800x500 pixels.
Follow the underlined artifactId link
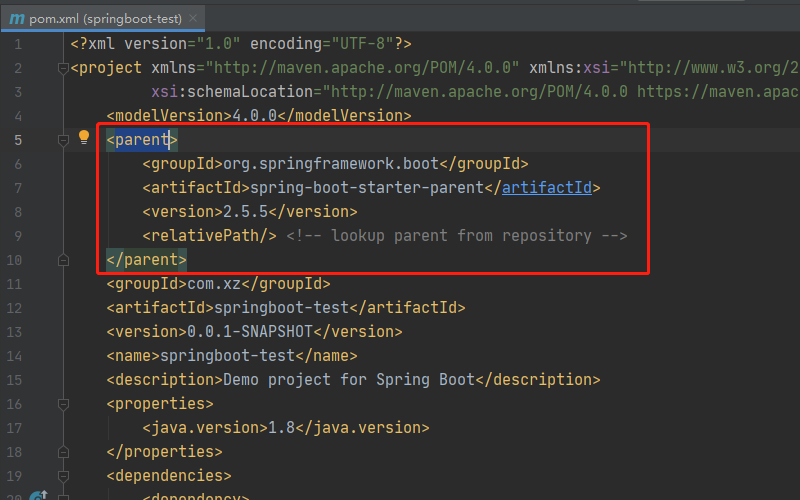[x=546, y=188]
